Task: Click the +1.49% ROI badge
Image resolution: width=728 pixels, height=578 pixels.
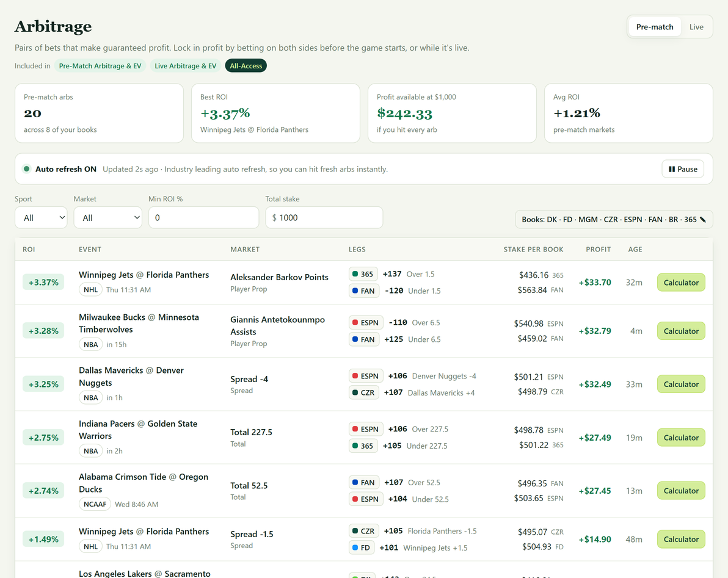Action: (43, 539)
